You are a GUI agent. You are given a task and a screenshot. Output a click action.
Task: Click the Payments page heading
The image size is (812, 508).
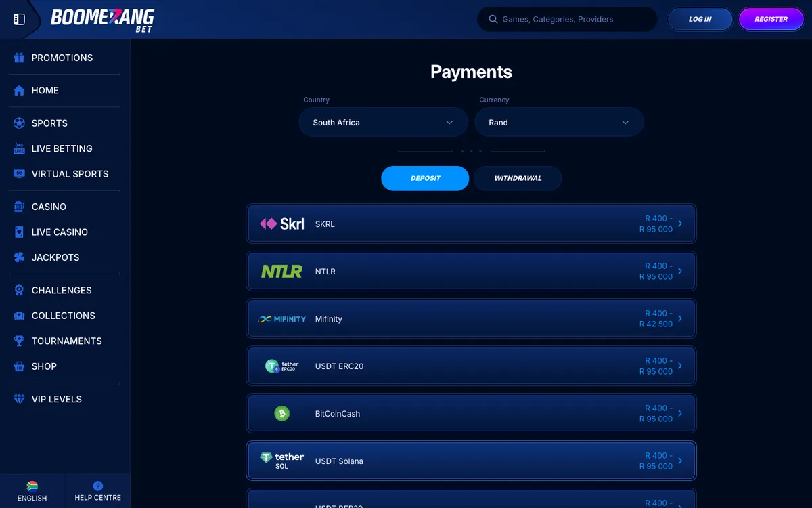point(471,72)
